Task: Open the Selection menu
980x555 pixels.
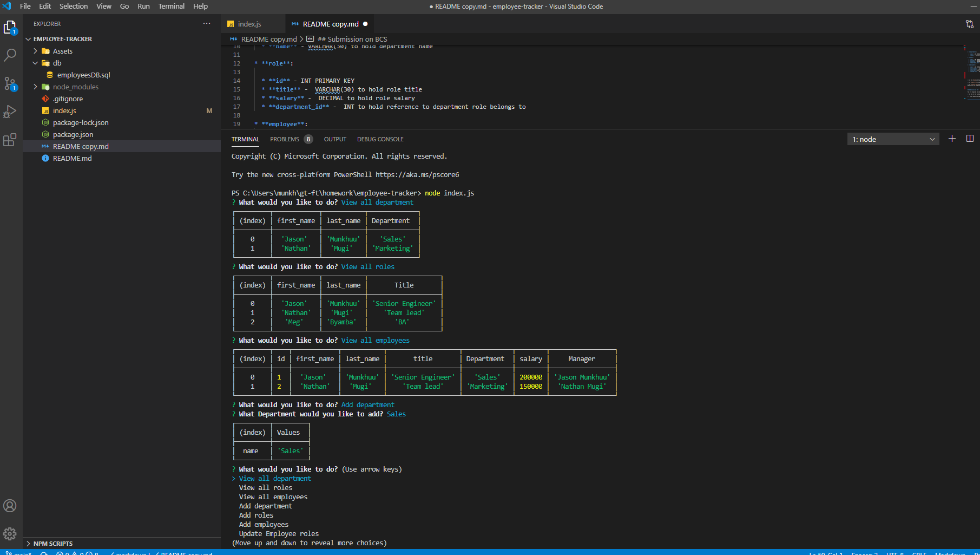Action: click(x=74, y=6)
